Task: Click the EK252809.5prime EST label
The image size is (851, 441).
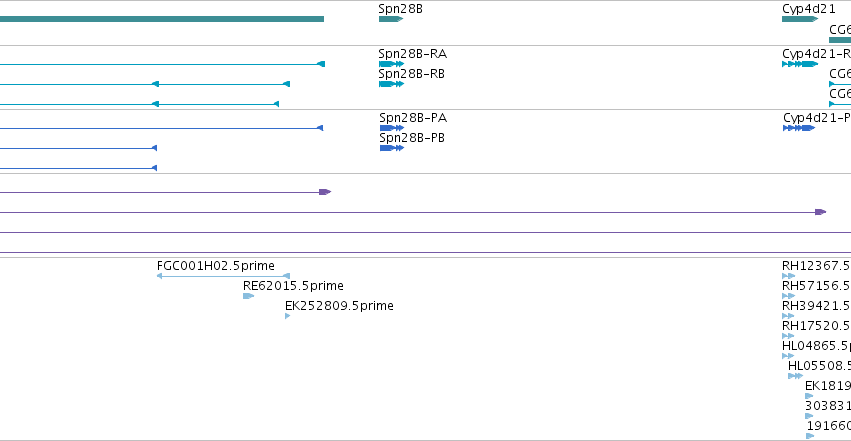Action: click(339, 306)
